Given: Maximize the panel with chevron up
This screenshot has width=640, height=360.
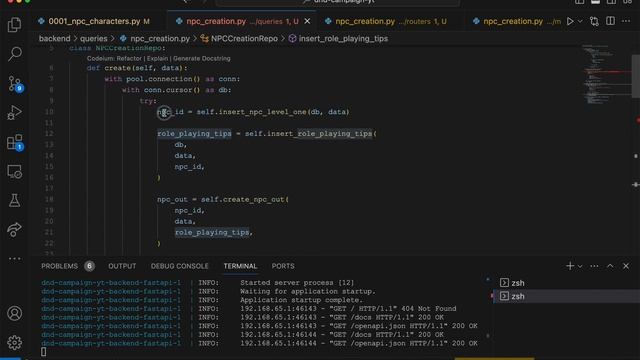Looking at the screenshot, I should click(x=610, y=266).
